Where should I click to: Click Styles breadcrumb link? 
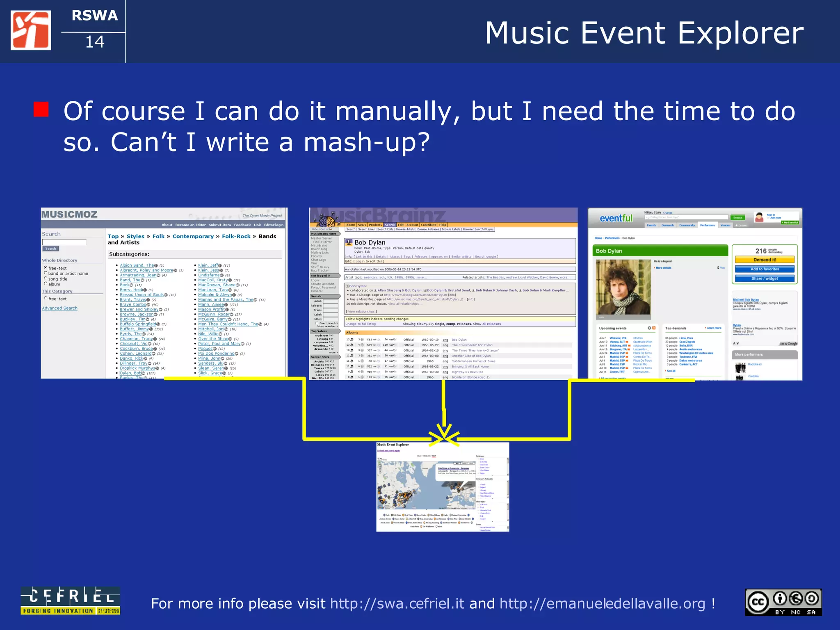coord(135,236)
